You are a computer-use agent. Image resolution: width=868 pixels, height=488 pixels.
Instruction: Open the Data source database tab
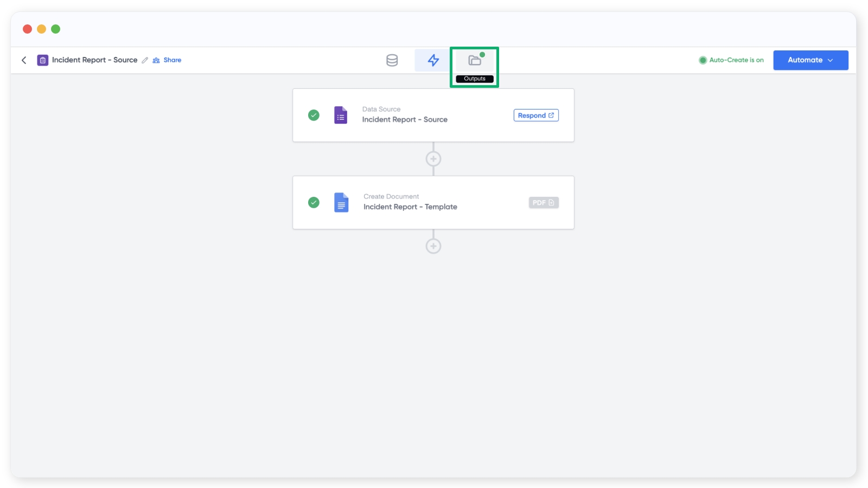(392, 60)
